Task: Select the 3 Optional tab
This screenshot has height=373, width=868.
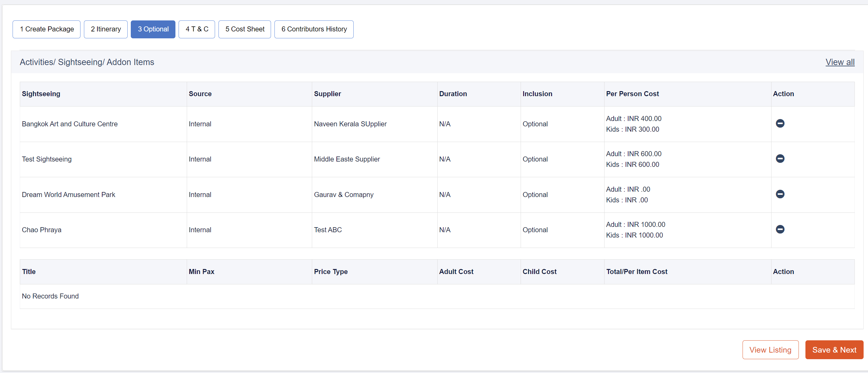Action: pos(153,29)
